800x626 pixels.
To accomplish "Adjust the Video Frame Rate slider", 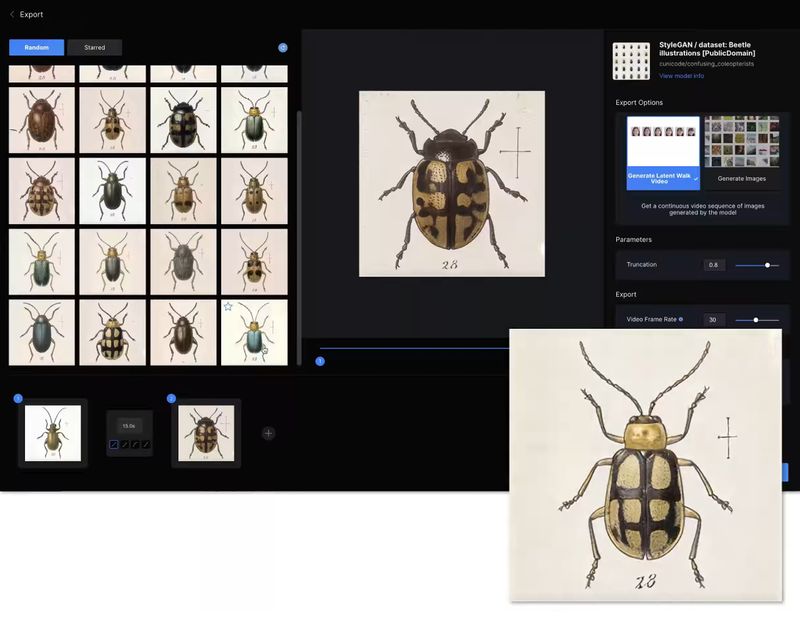I will pos(756,320).
